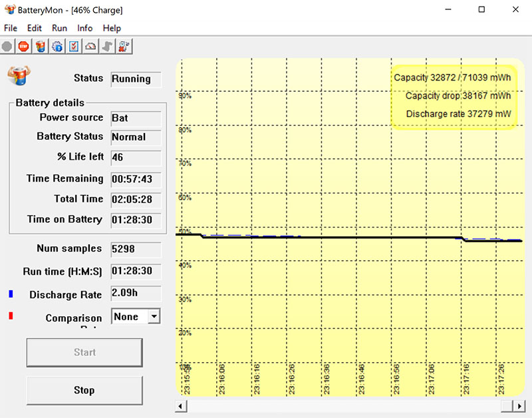Click the BatteryMon app icon in title bar
The height and width of the screenshot is (418, 532).
(x=9, y=10)
